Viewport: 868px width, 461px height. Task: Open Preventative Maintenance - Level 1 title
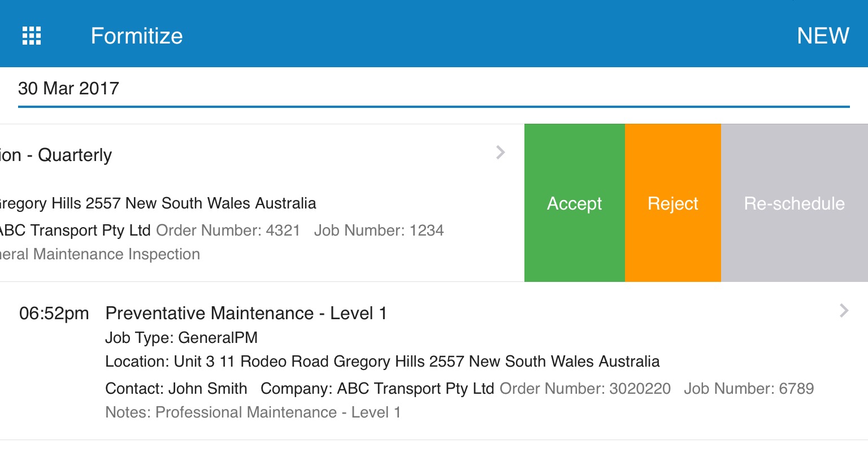pyautogui.click(x=246, y=313)
